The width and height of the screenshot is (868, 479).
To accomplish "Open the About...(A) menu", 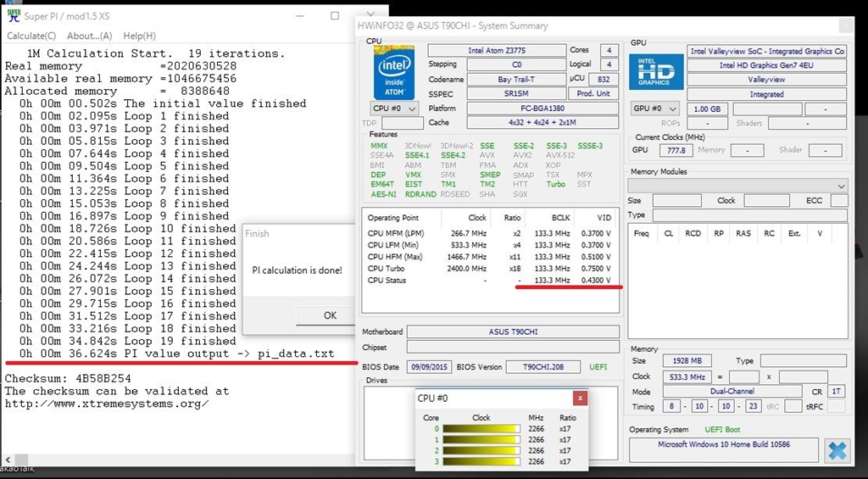I will [90, 36].
